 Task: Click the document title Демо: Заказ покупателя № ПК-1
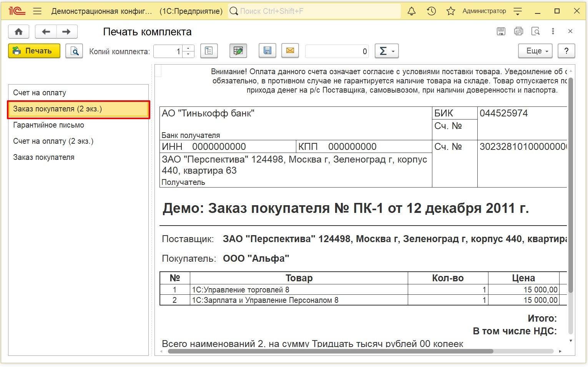(345, 208)
